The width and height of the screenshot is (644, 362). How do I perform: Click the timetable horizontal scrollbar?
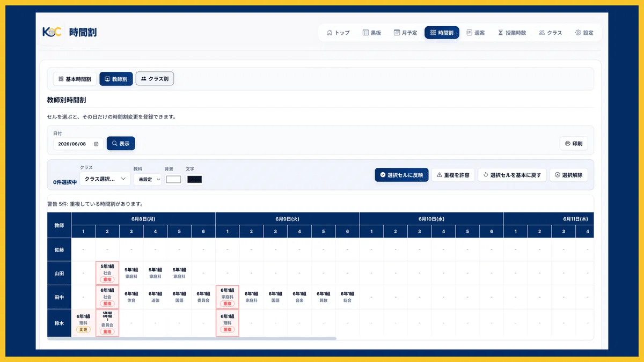coord(192,338)
